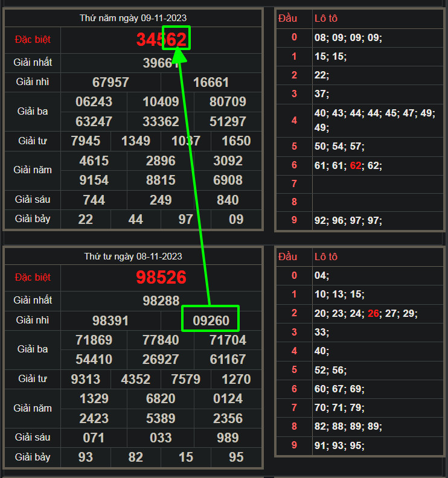
Task: Click the Giải tư number 4352
Action: [x=136, y=380]
